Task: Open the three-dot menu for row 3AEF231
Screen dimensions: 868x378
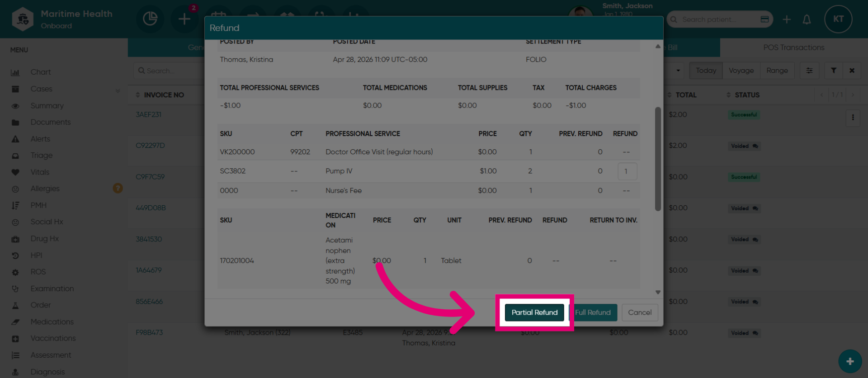Action: (x=853, y=118)
